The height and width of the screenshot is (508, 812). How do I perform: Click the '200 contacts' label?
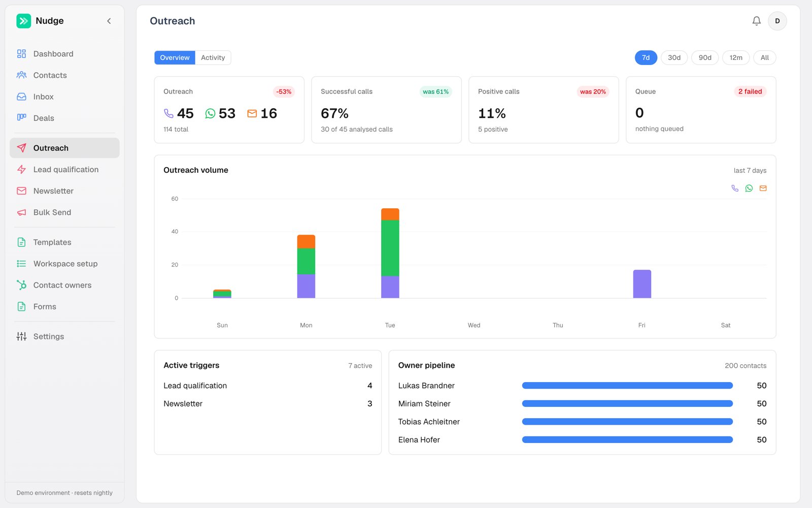tap(746, 366)
